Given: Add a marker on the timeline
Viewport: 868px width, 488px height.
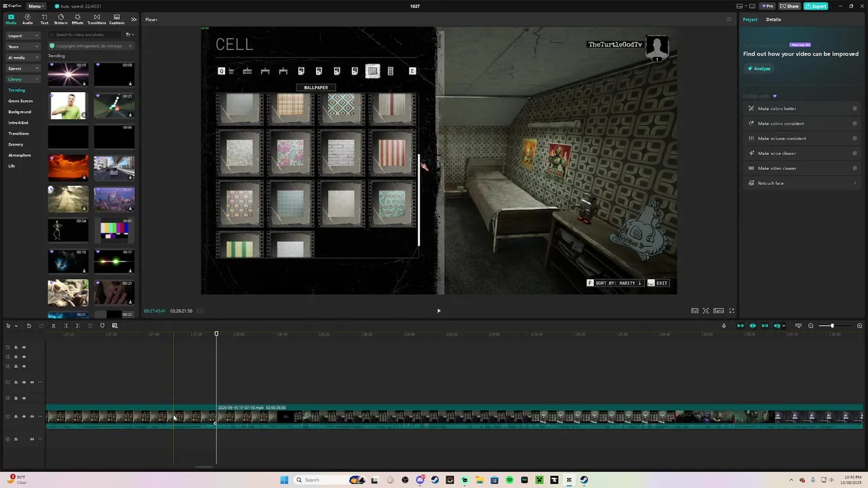Looking at the screenshot, I should [x=102, y=326].
